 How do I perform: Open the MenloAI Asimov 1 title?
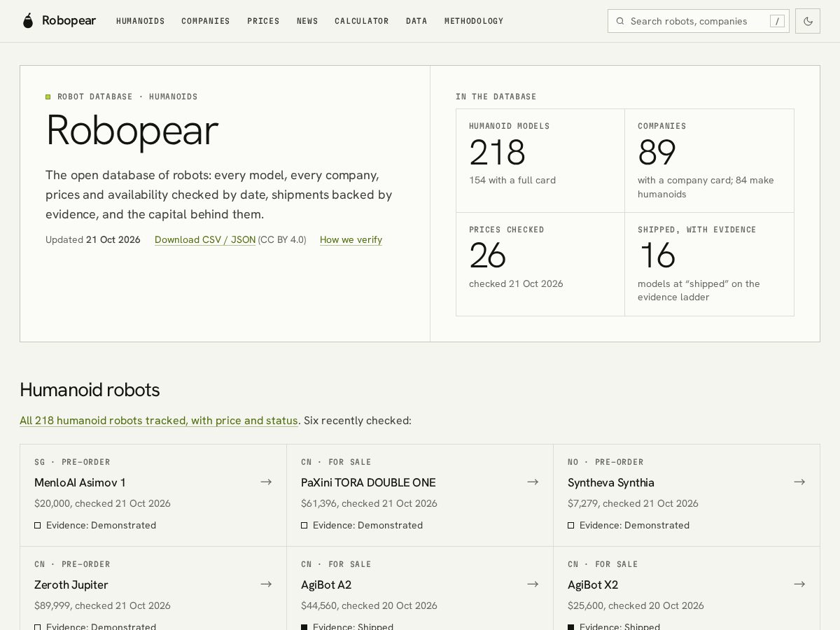[x=80, y=482]
